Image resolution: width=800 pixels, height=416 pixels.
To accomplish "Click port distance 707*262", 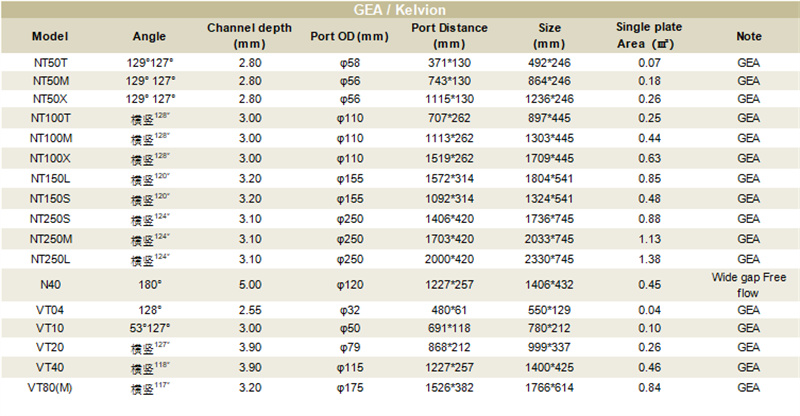I will 449,118.
